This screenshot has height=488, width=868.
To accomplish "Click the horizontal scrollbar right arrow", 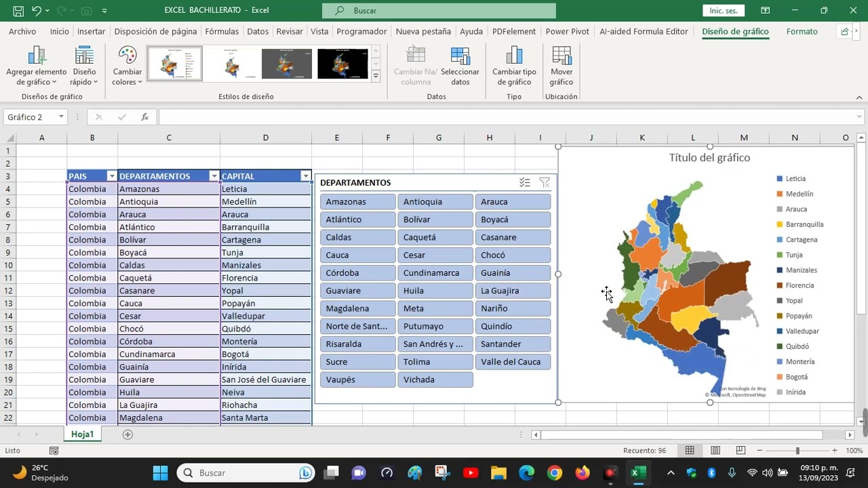I will (x=850, y=435).
